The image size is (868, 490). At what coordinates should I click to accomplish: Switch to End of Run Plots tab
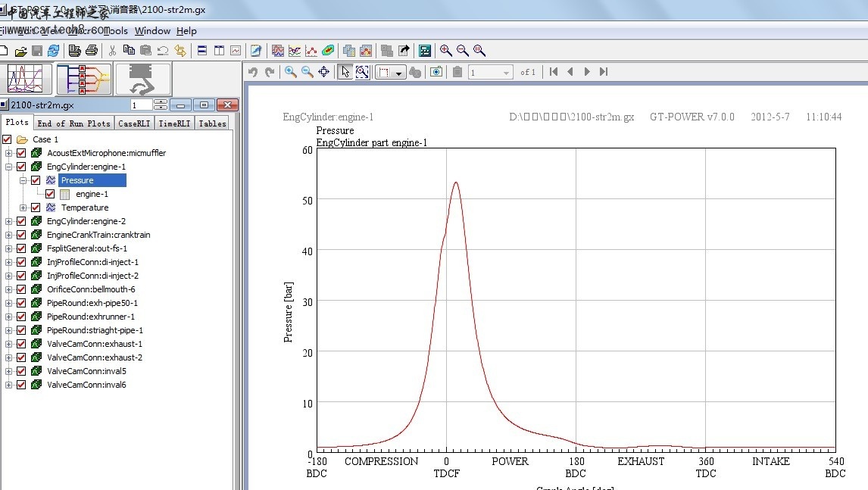(x=73, y=123)
